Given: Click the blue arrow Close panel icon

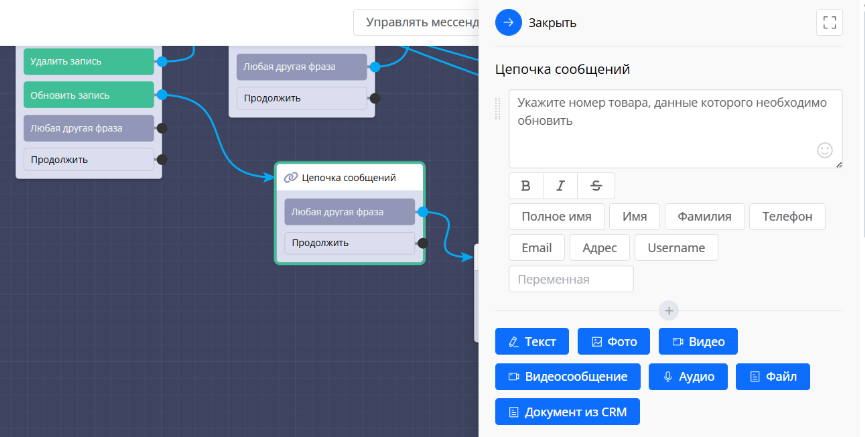Looking at the screenshot, I should (x=508, y=22).
